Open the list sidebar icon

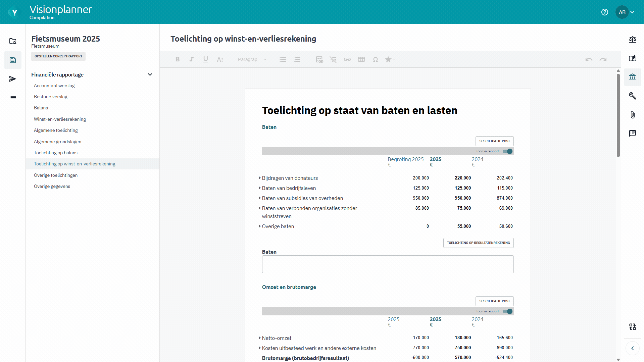(13, 98)
